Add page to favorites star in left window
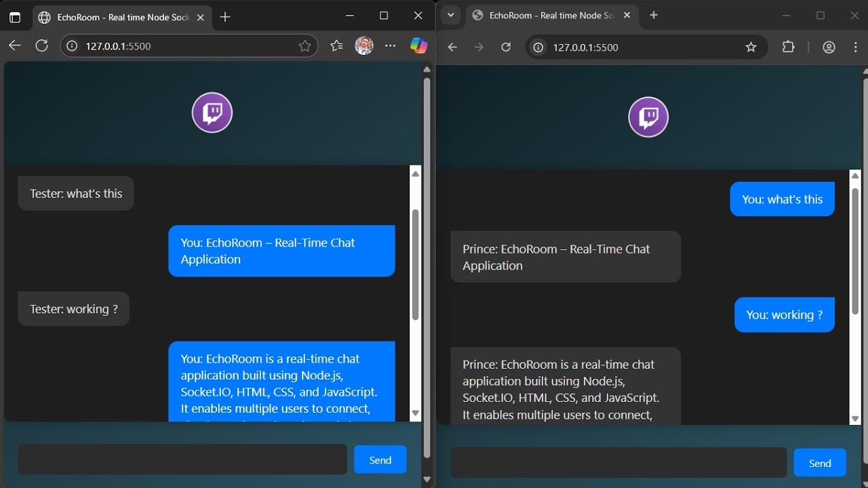The width and height of the screenshot is (868, 488). tap(304, 46)
